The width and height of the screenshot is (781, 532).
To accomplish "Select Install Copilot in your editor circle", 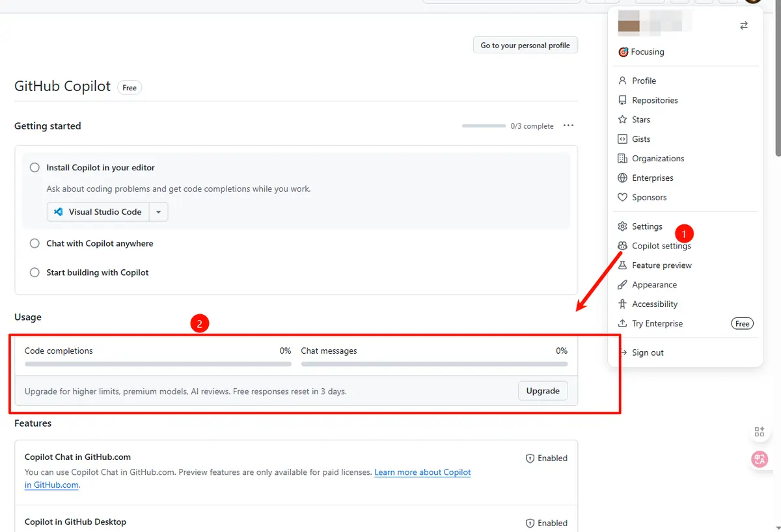I will pyautogui.click(x=34, y=168).
